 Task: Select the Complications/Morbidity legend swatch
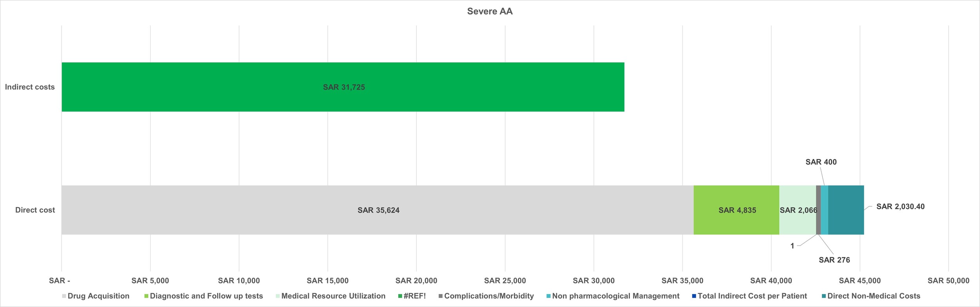coord(441,296)
